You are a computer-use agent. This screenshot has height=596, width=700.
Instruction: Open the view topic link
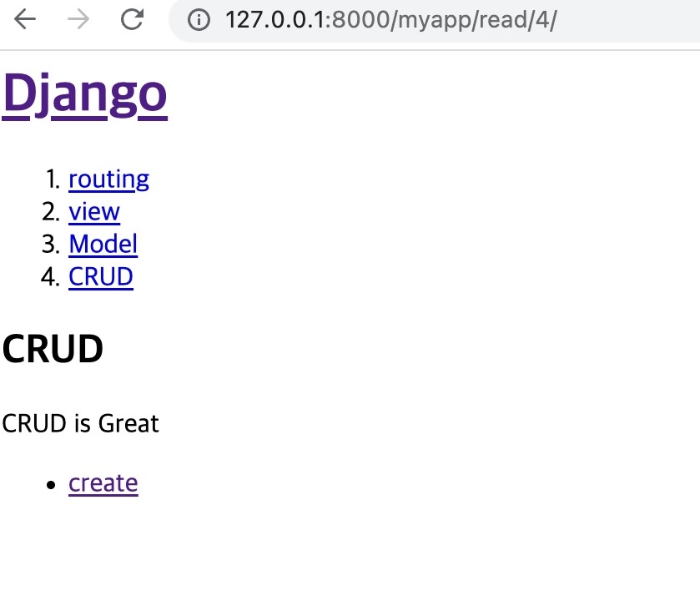[94, 212]
